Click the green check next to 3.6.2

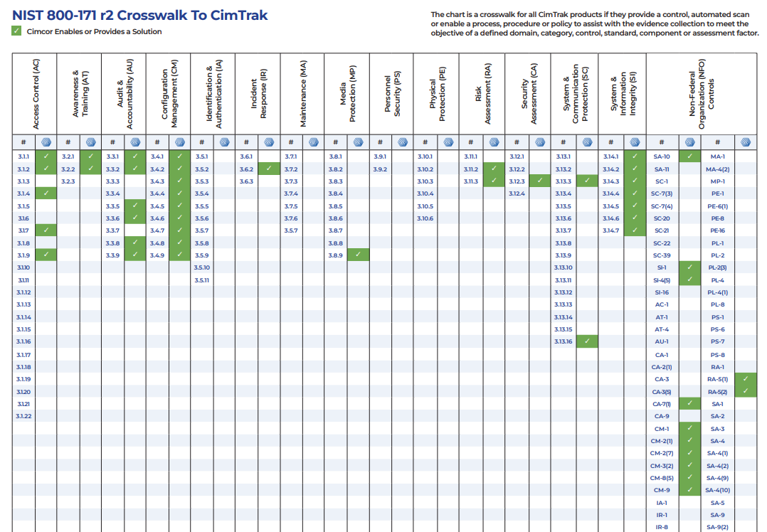[x=269, y=169]
